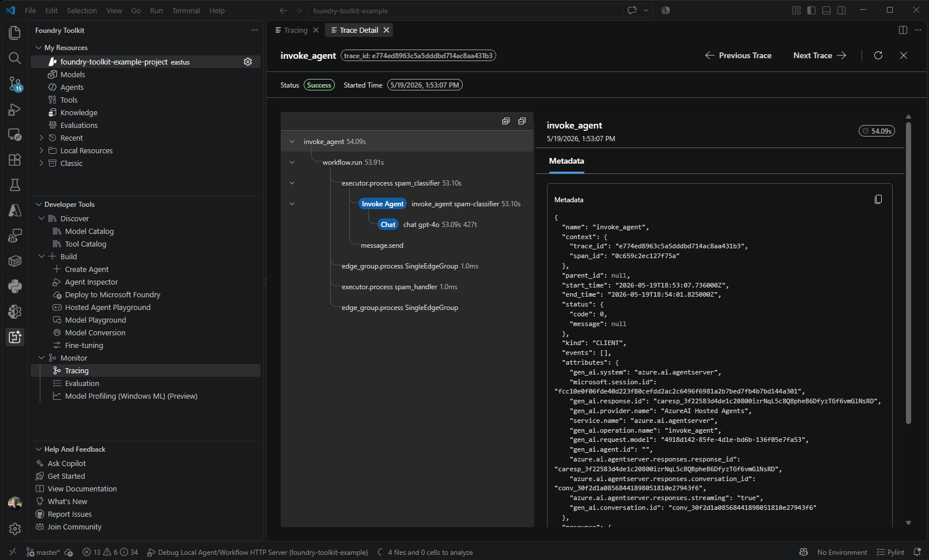Click Pylint in the status bar

(x=890, y=552)
